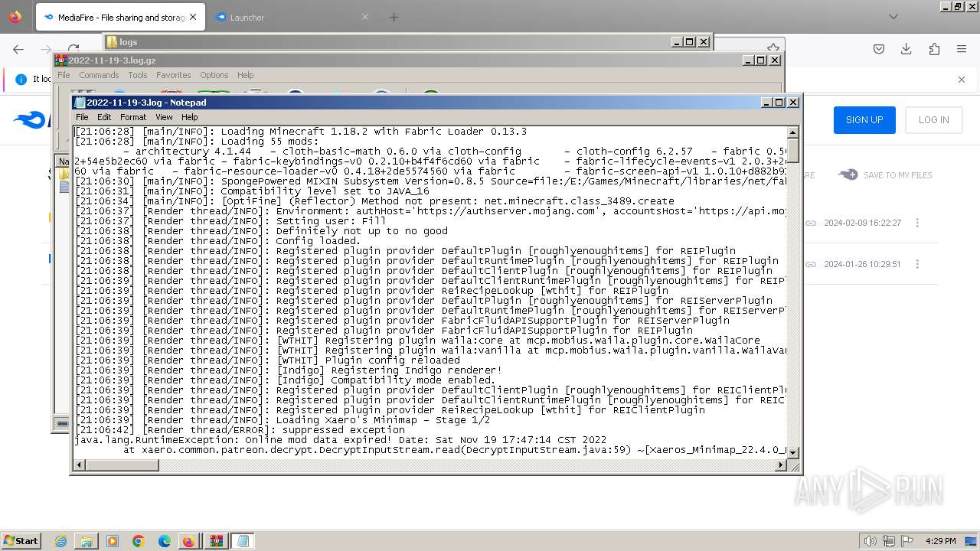Click the Notepad title bar icon
The image size is (980, 551).
[80, 103]
